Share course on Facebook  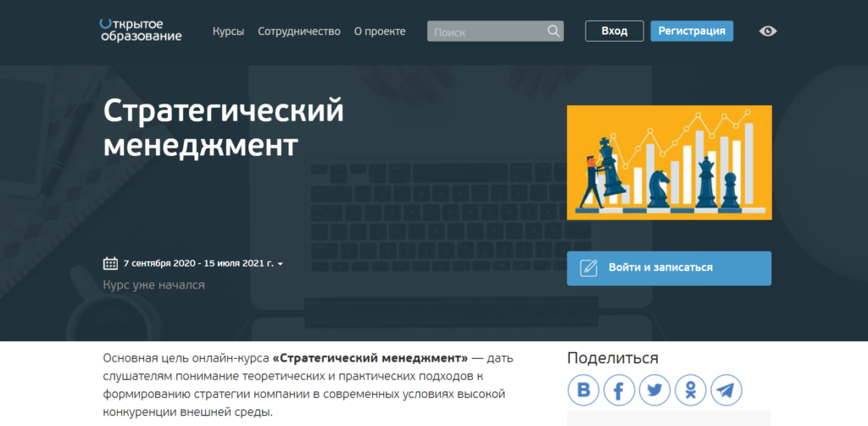(619, 390)
